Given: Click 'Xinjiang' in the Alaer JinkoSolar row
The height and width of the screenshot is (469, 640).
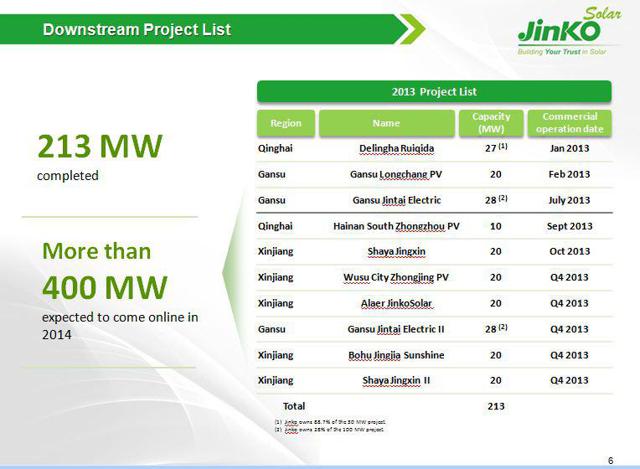Looking at the screenshot, I should (276, 303).
